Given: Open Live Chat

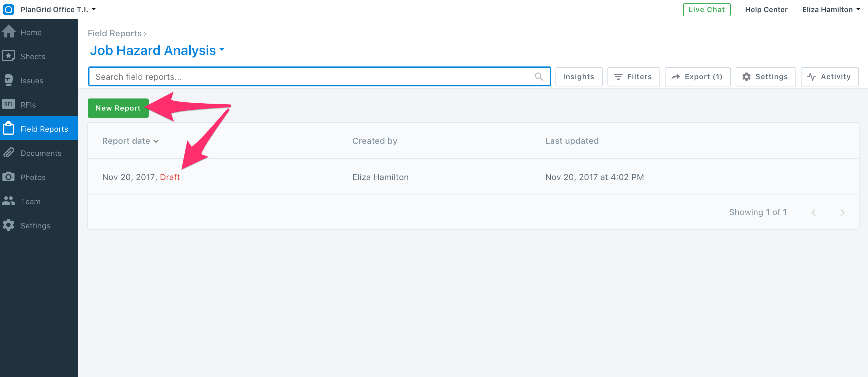Looking at the screenshot, I should pyautogui.click(x=707, y=9).
